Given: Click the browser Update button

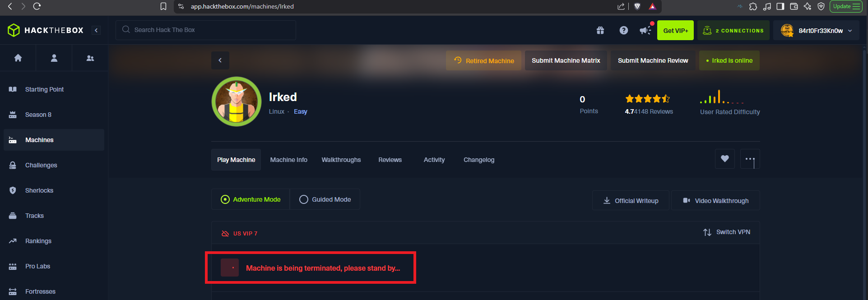Looking at the screenshot, I should click(x=846, y=6).
